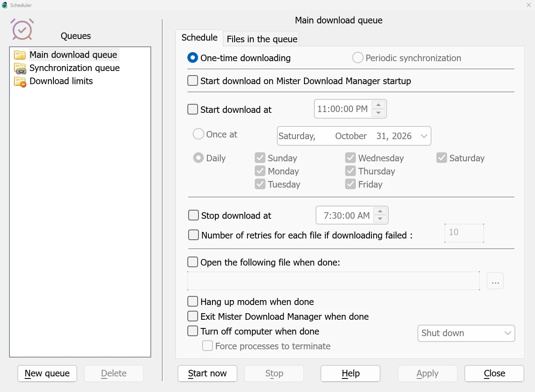Open the date picker dropdown arrow
535x392 pixels.
pyautogui.click(x=424, y=136)
